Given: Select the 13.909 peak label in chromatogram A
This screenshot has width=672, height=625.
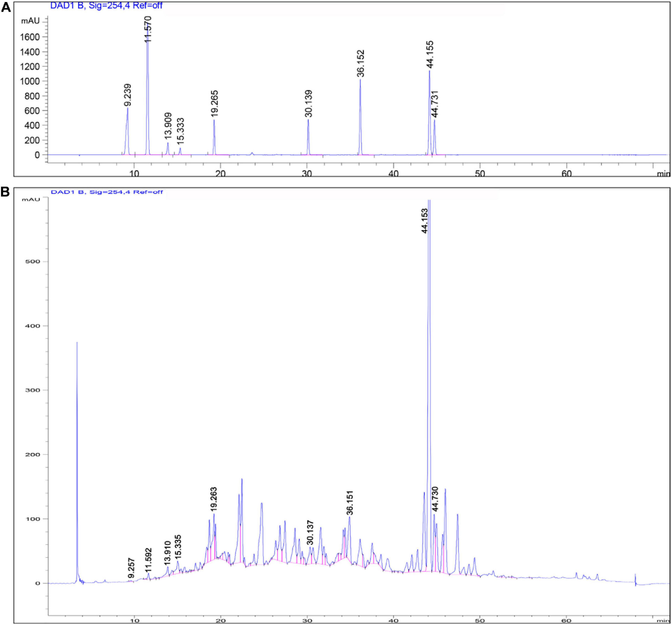Looking at the screenshot, I should pos(168,126).
